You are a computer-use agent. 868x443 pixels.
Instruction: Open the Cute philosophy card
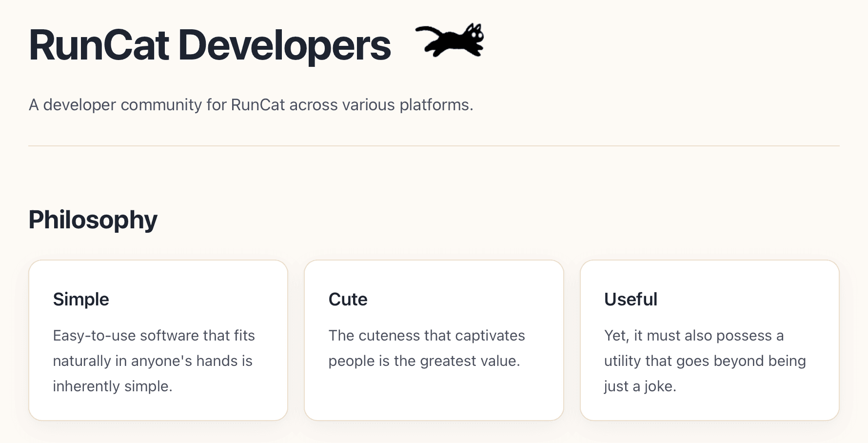click(434, 340)
